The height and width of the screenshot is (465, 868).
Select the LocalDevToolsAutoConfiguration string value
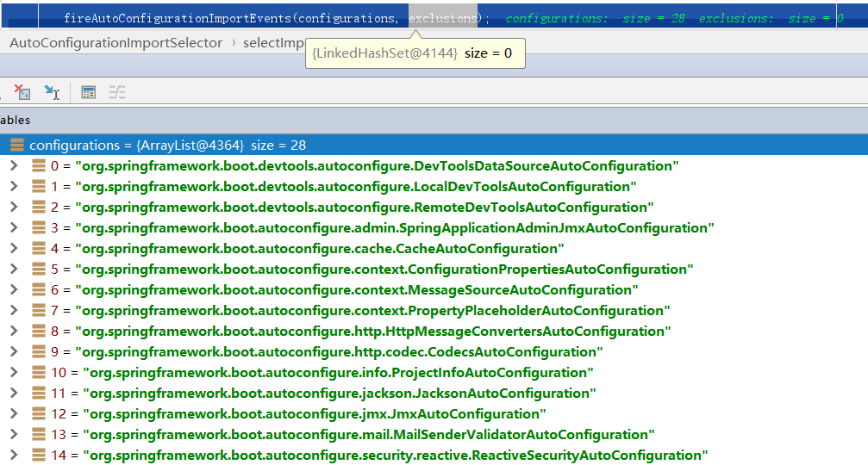click(356, 186)
